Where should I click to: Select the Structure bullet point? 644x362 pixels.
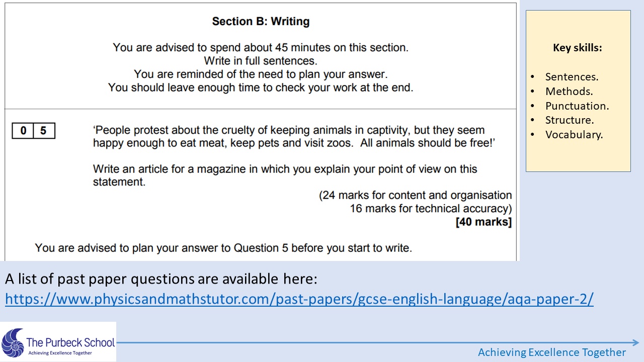tap(570, 120)
